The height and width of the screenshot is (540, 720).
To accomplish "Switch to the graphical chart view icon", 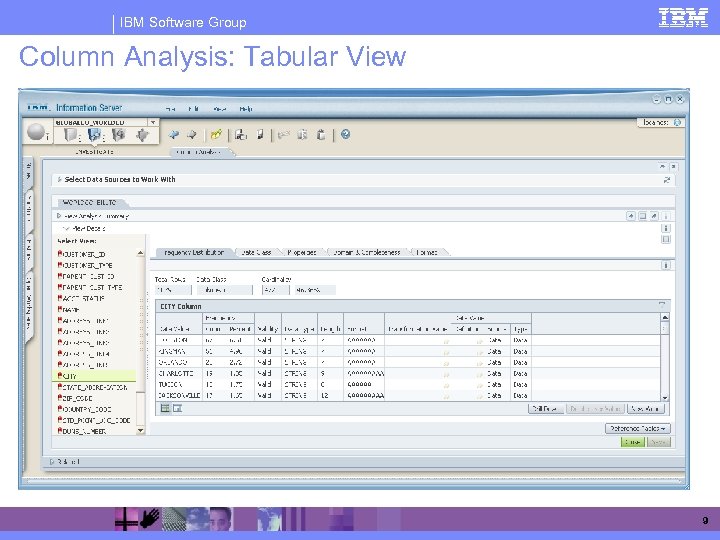I will [177, 408].
